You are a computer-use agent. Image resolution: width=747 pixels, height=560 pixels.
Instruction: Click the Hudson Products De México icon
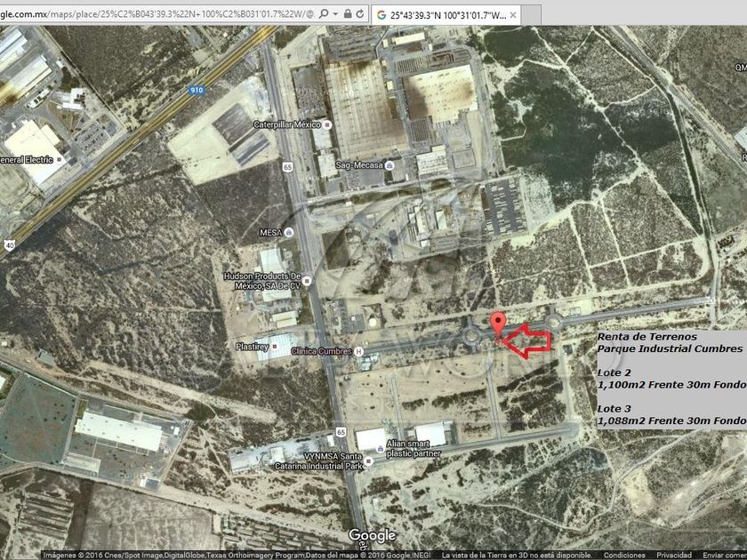pyautogui.click(x=308, y=281)
